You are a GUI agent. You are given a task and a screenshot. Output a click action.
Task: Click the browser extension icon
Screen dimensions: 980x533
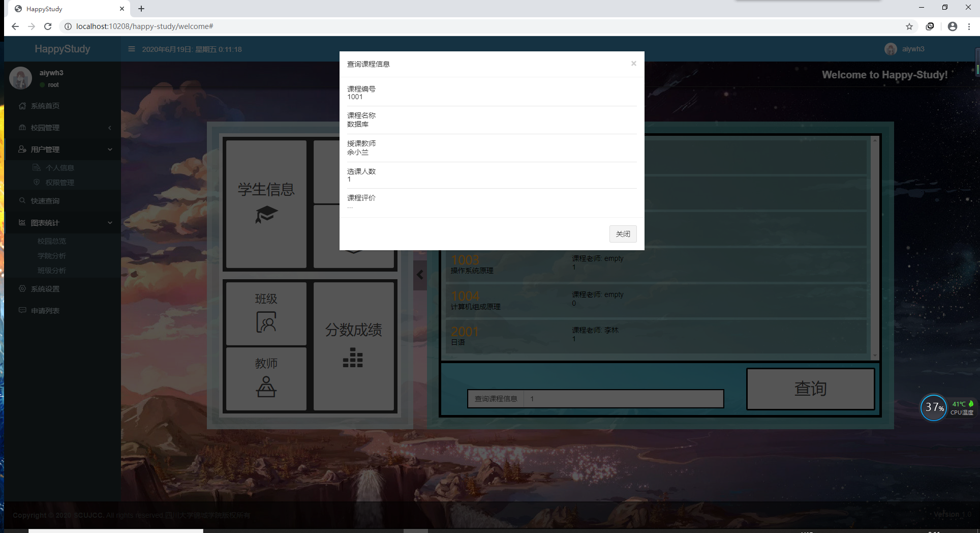(930, 26)
